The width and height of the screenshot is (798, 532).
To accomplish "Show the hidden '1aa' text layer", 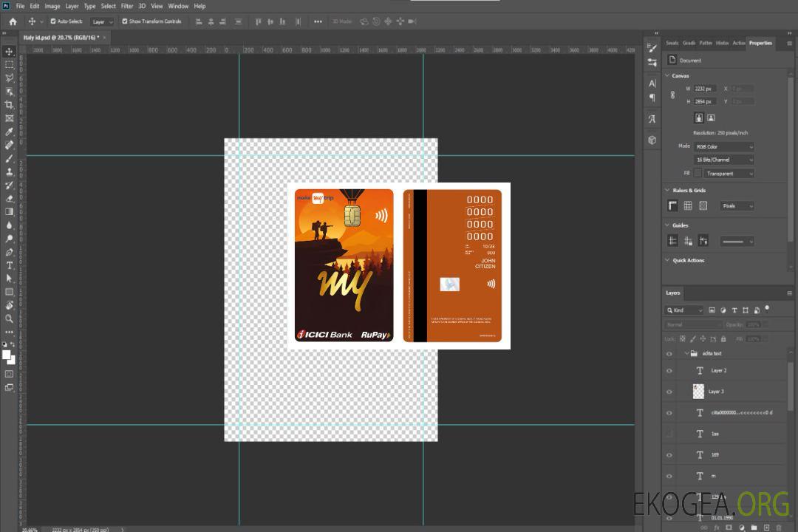I will pos(669,434).
